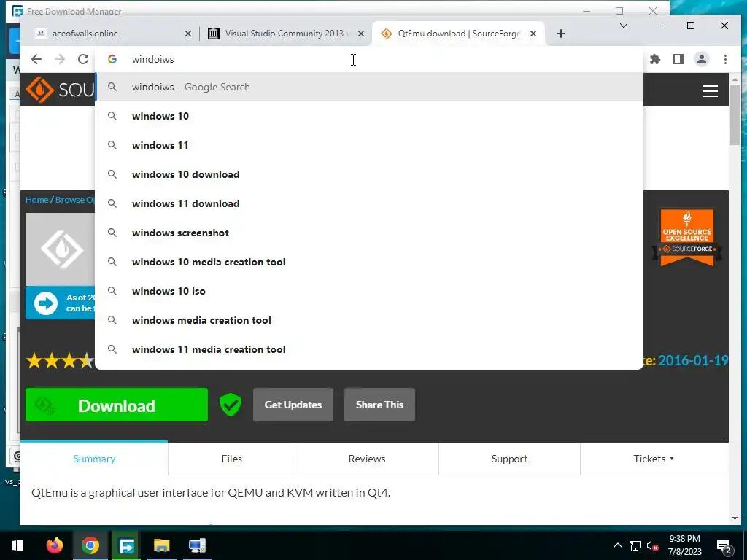Click the forward navigation arrow
Viewport: 747px width, 560px height.
point(60,59)
